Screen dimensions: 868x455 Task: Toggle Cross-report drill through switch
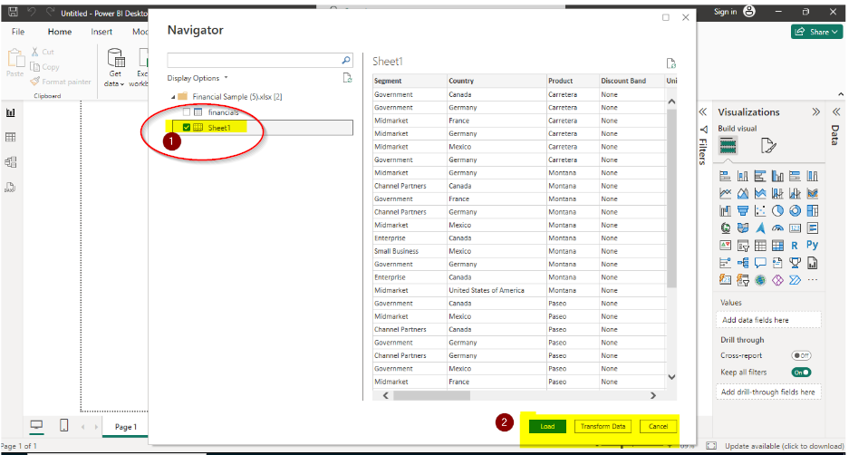(801, 355)
